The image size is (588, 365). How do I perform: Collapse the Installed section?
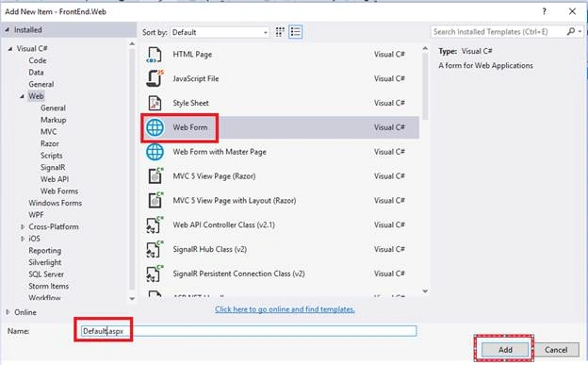coord(8,29)
